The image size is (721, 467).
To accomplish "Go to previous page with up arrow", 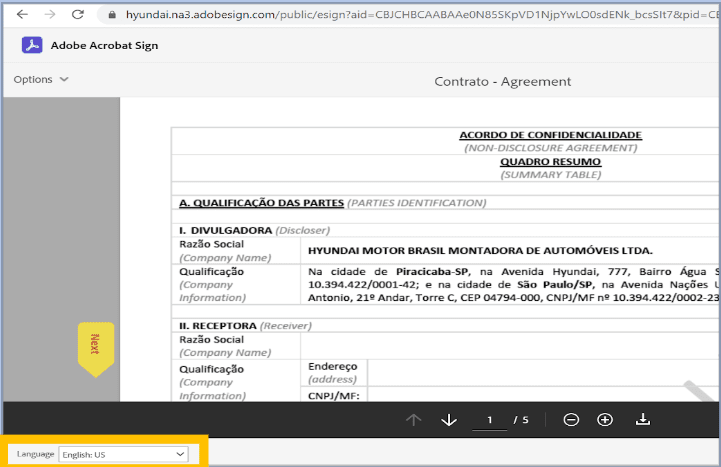I will point(413,420).
